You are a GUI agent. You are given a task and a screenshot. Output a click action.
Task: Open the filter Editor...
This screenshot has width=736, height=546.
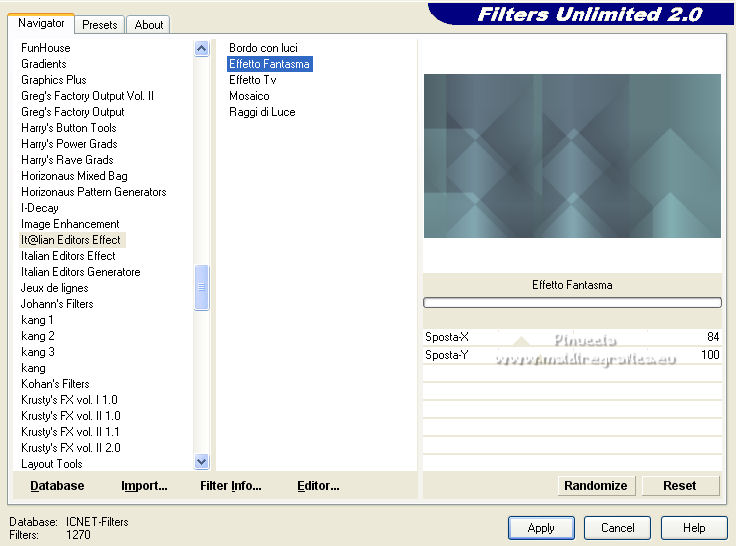(x=318, y=485)
